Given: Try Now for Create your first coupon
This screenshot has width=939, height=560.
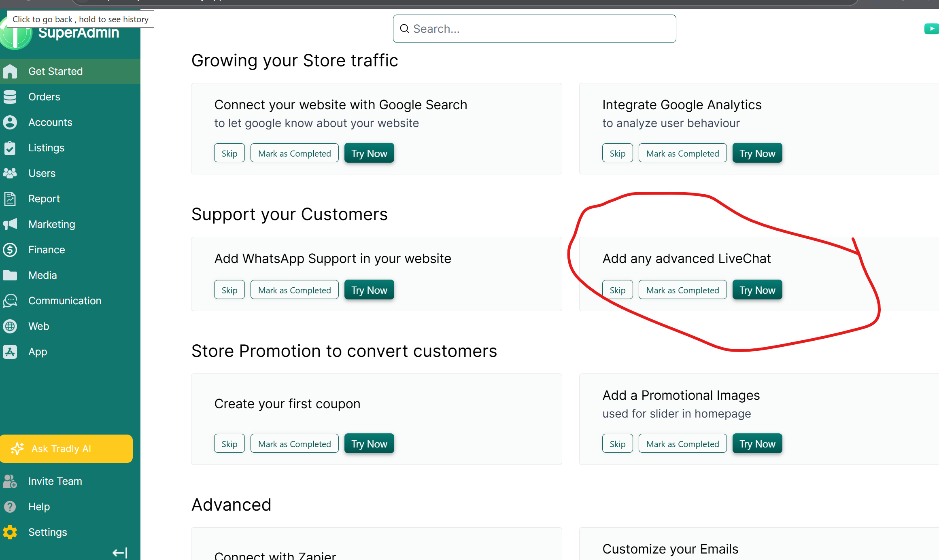Looking at the screenshot, I should tap(369, 444).
